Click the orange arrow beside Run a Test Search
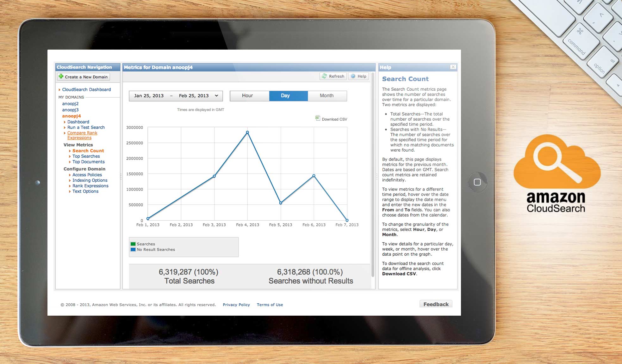The width and height of the screenshot is (622, 364). 65,127
